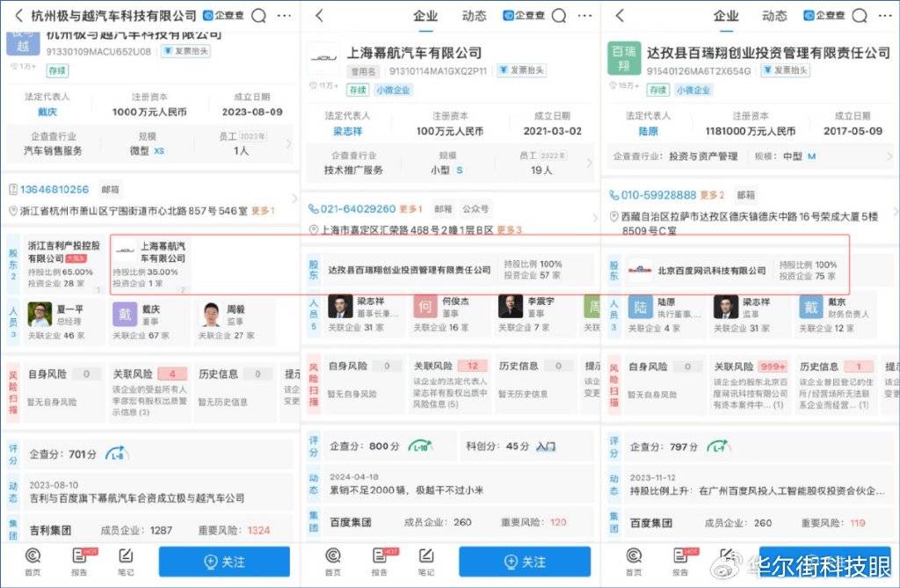Open legal representative 戴庆 link

click(47, 112)
